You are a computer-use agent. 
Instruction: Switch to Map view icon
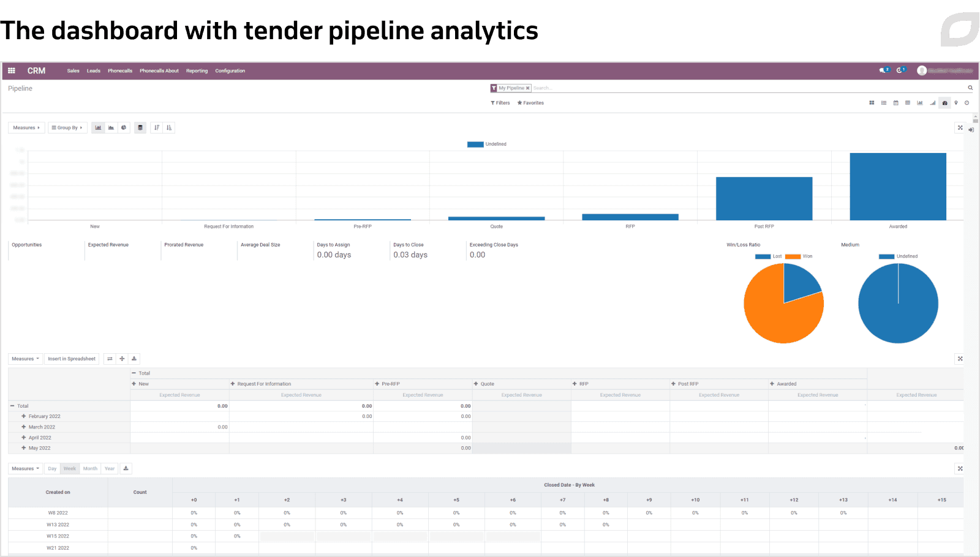956,103
